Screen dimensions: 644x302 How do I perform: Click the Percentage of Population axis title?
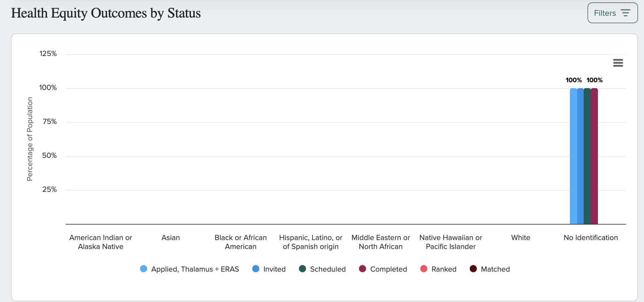[30, 139]
